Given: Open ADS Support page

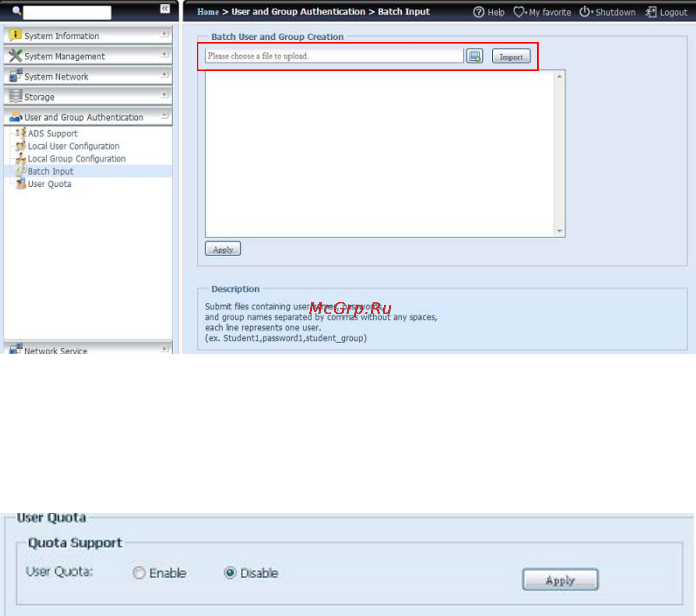Looking at the screenshot, I should tap(53, 134).
